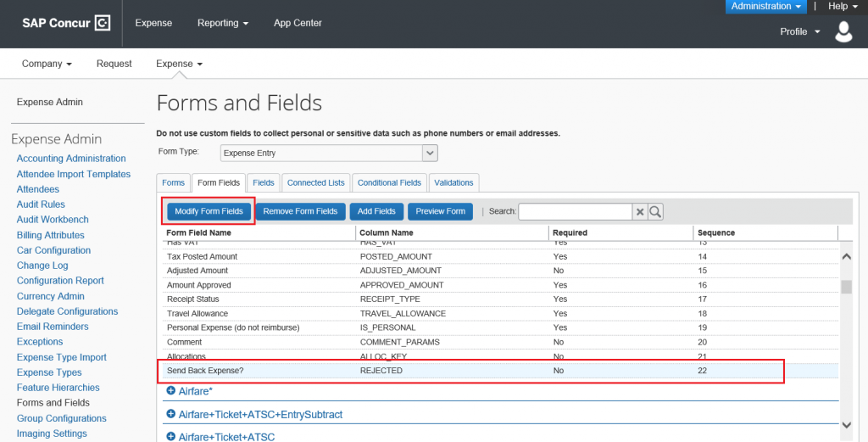This screenshot has height=442, width=868.
Task: Click the Preview Form button
Action: 440,211
